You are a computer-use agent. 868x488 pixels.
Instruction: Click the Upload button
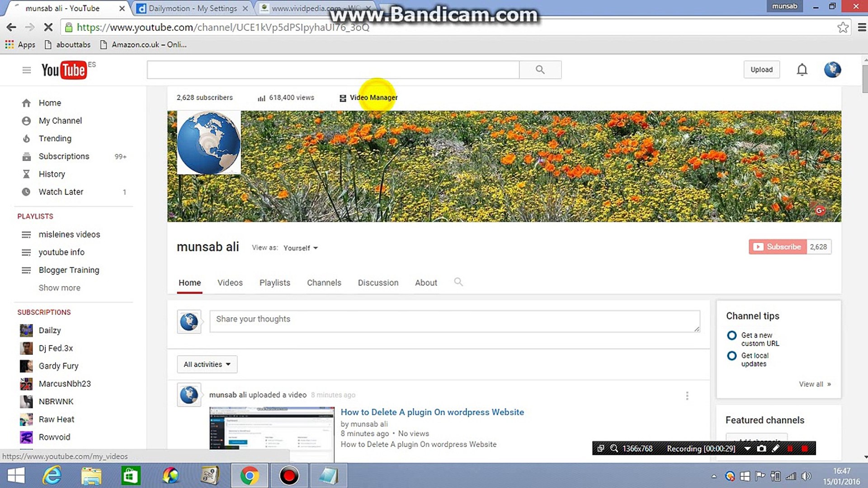761,70
